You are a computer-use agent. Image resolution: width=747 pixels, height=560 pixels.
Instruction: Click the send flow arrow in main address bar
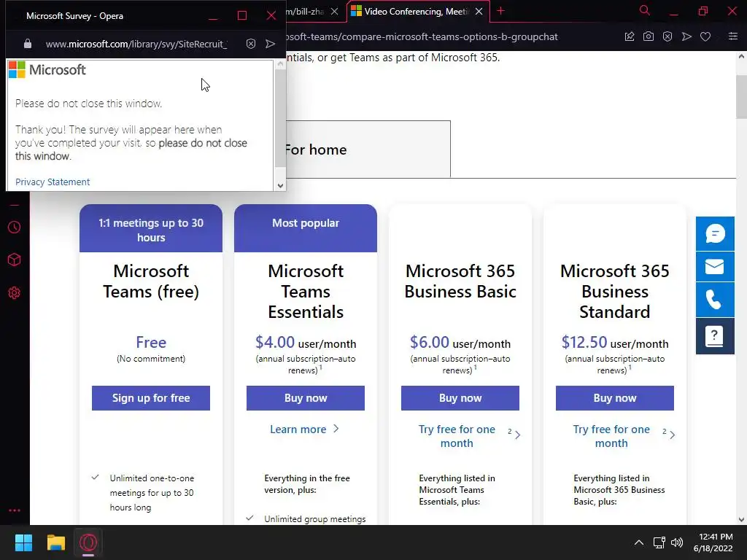tap(686, 36)
